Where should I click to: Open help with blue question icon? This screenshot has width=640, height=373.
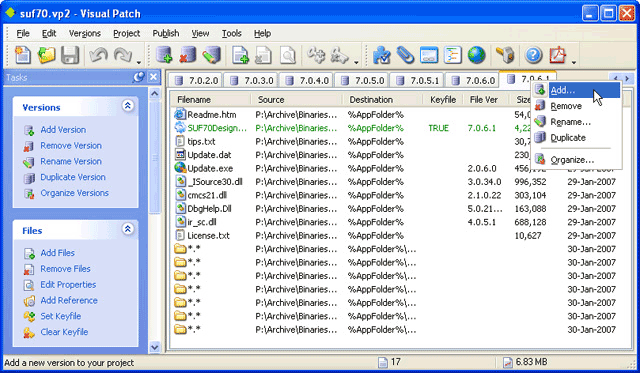point(533,55)
